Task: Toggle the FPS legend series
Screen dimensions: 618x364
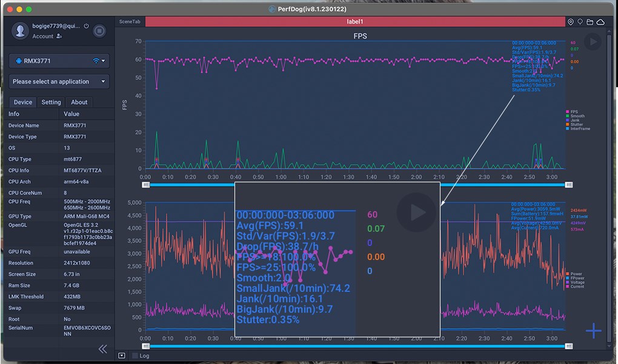Action: 572,112
